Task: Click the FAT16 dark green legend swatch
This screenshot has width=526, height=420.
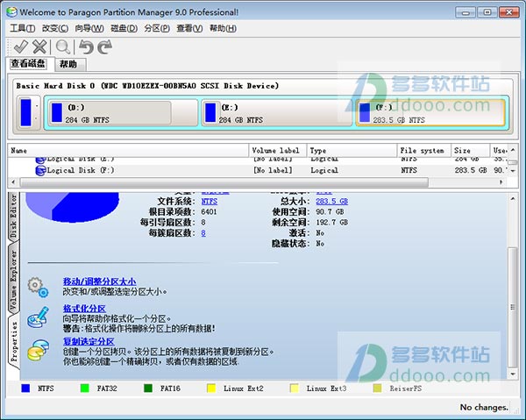Action: pos(148,388)
